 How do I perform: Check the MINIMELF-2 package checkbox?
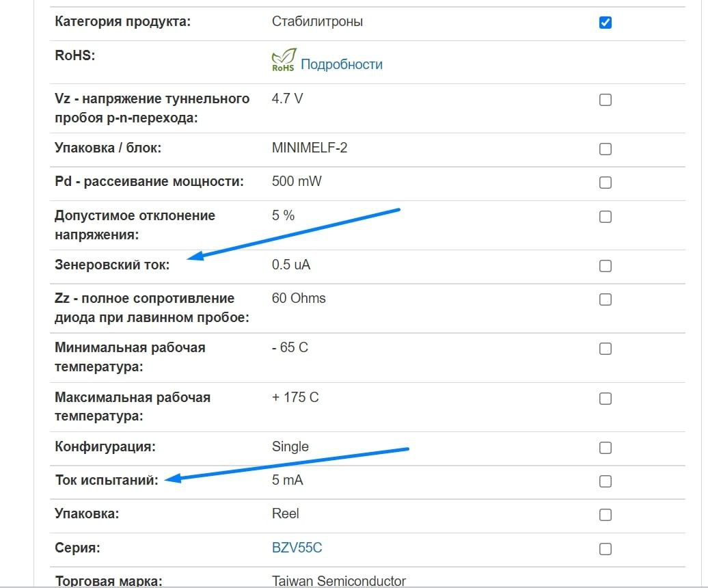(605, 148)
